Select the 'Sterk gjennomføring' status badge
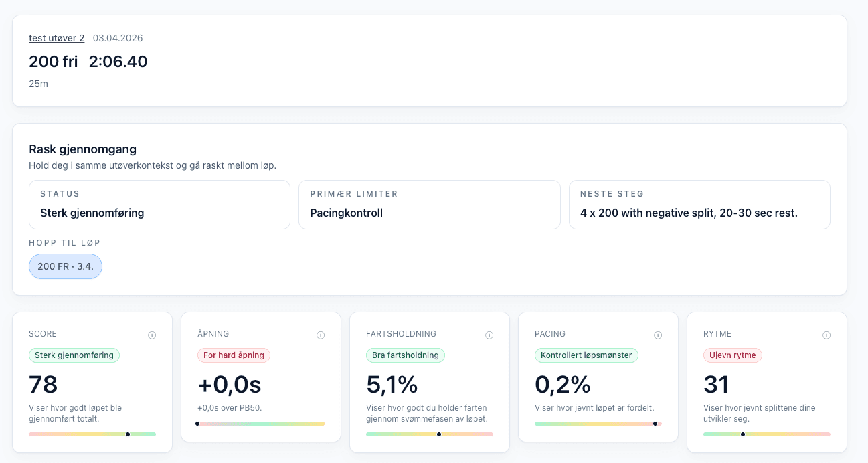 point(74,355)
